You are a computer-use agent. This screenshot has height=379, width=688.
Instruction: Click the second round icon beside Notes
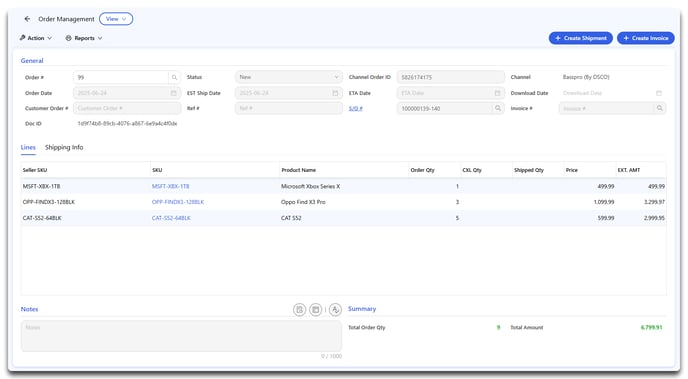click(x=315, y=310)
